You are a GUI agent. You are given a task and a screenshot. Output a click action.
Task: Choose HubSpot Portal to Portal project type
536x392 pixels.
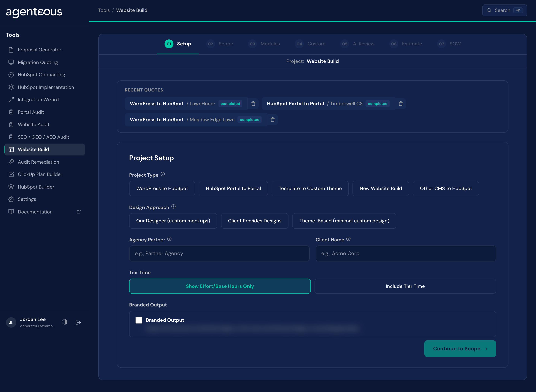click(x=233, y=188)
